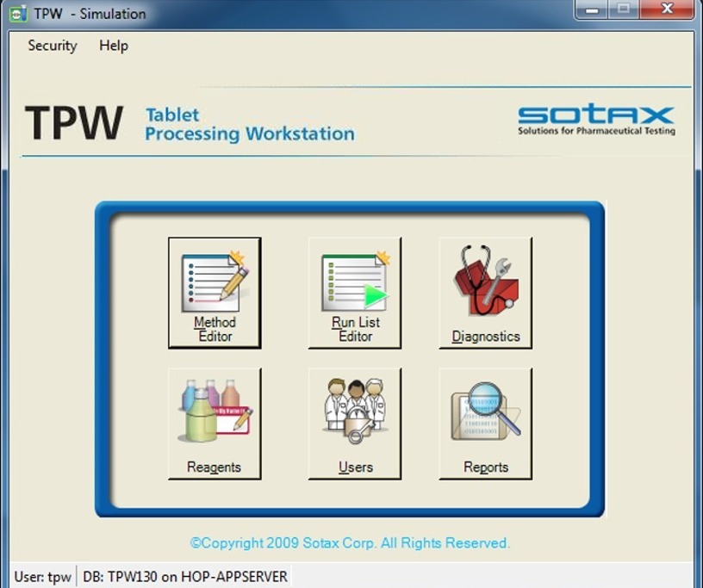703x588 pixels.
Task: Open the Security menu
Action: [53, 46]
